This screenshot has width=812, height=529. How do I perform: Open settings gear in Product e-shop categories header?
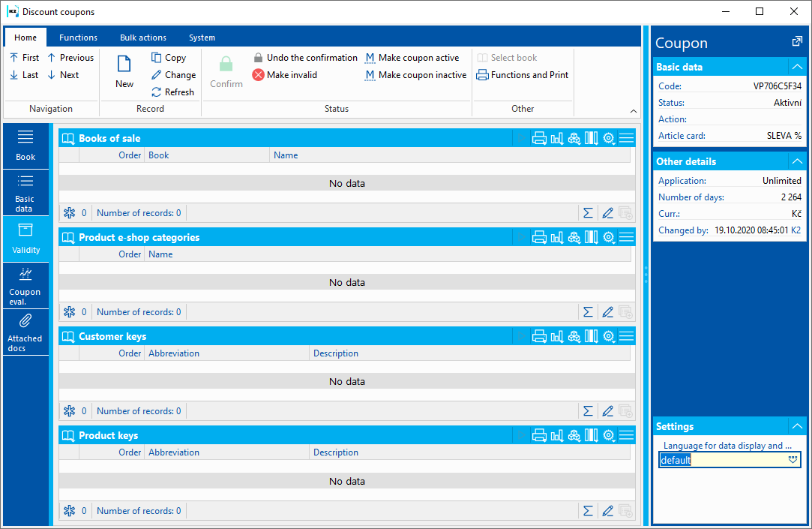[609, 237]
